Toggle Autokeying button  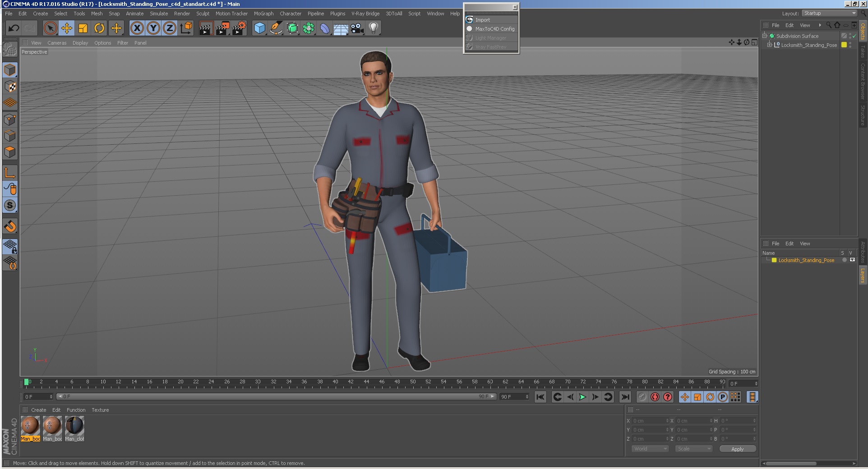point(655,397)
